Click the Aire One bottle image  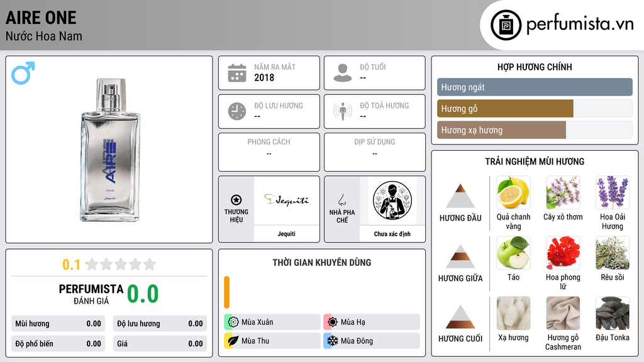click(x=110, y=150)
